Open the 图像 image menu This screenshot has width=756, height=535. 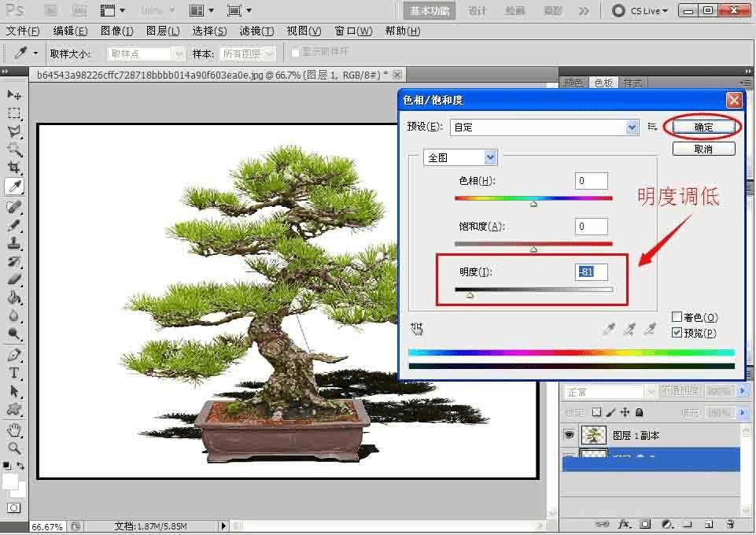click(116, 31)
